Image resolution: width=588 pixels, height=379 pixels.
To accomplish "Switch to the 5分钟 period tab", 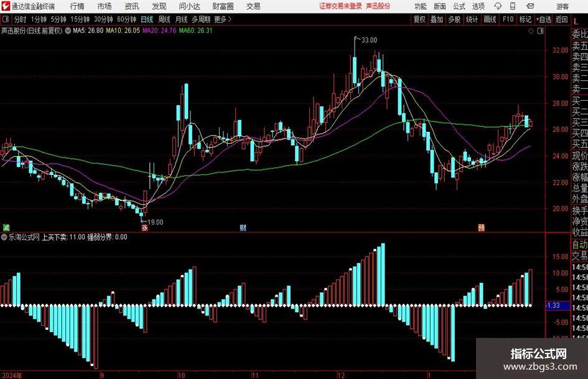I will pos(58,19).
